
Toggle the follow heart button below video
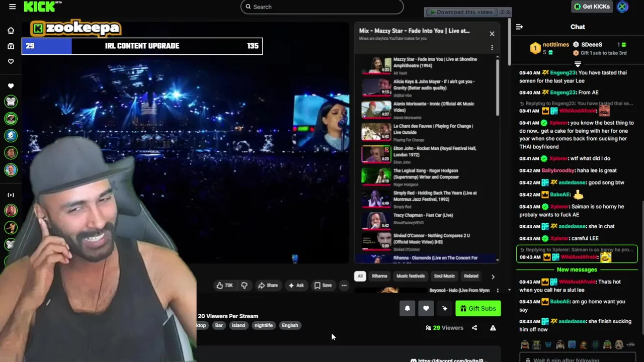pos(426,309)
